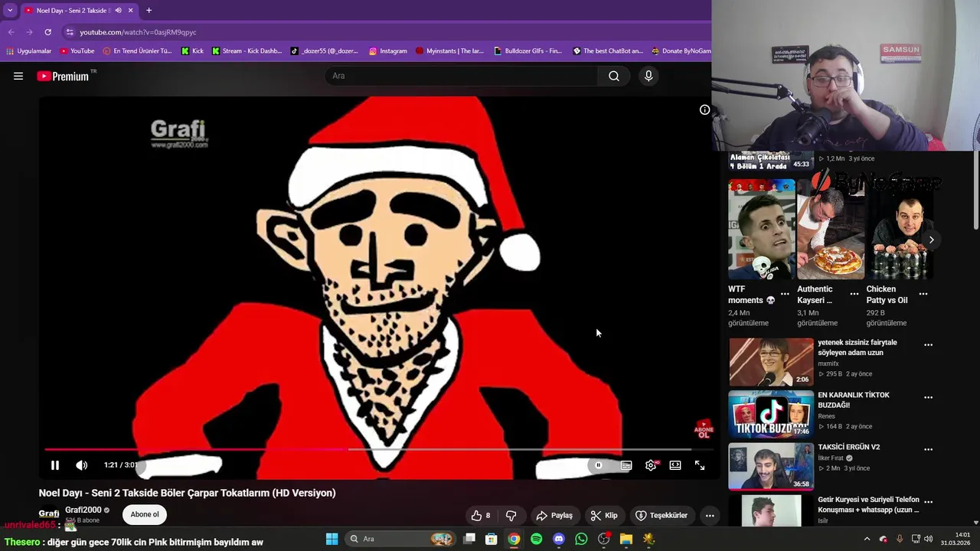The width and height of the screenshot is (980, 551).
Task: Show hidden system tray icons
Action: click(867, 539)
